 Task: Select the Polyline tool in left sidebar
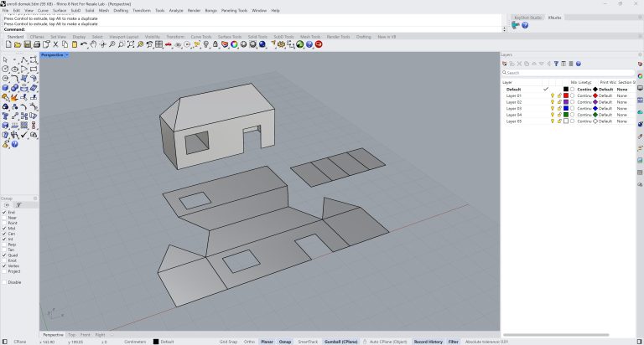click(x=24, y=60)
